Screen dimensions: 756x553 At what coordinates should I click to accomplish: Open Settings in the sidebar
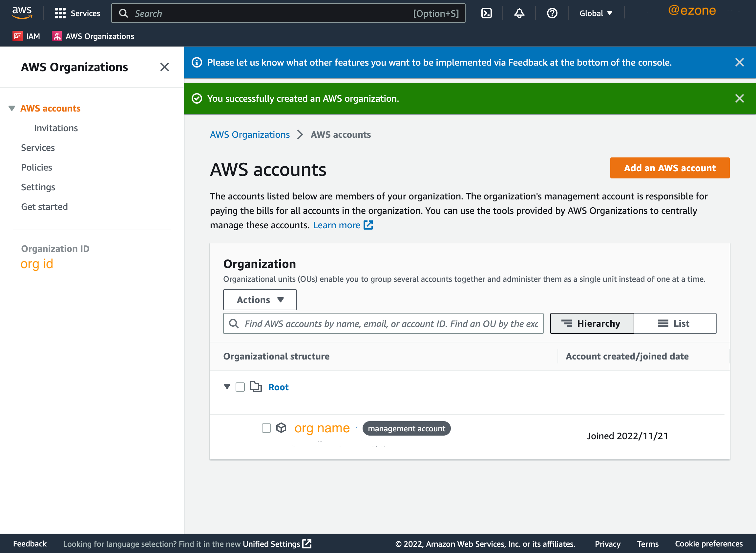click(x=38, y=187)
